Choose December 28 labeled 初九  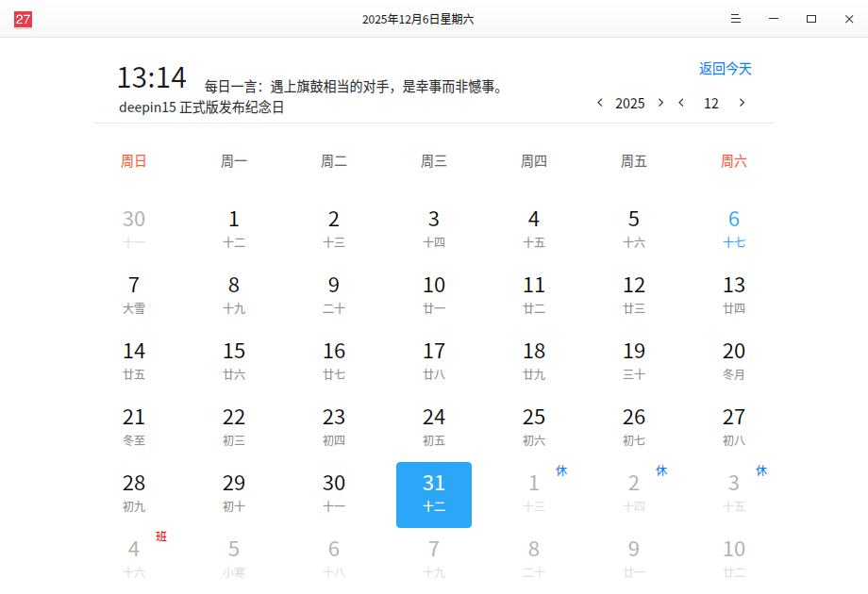134,493
